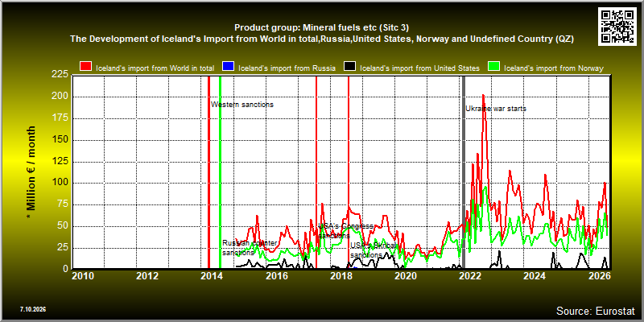The image size is (644, 322).
Task: Click the y-axis value "125"
Action: [60, 161]
